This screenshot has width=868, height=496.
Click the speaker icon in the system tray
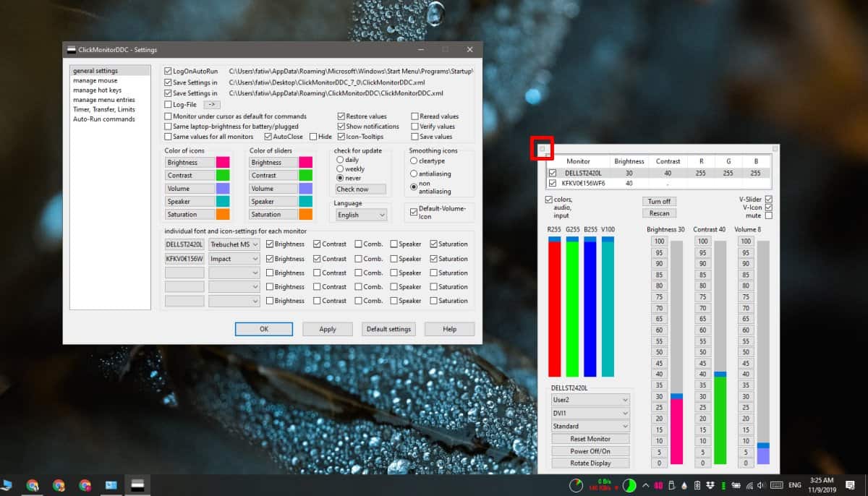[x=762, y=484]
